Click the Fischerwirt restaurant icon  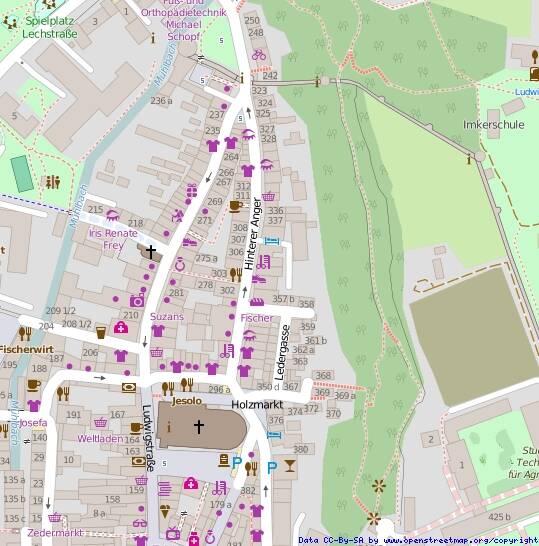point(25,334)
